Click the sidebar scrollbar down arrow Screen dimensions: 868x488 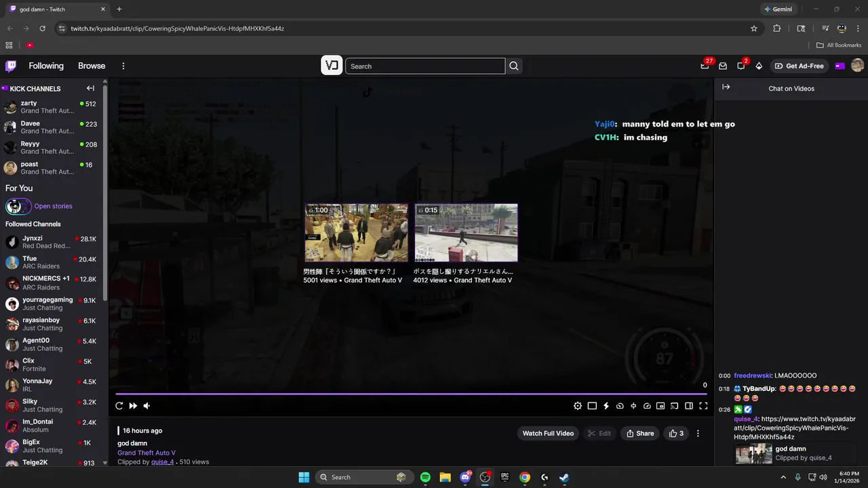tap(105, 463)
